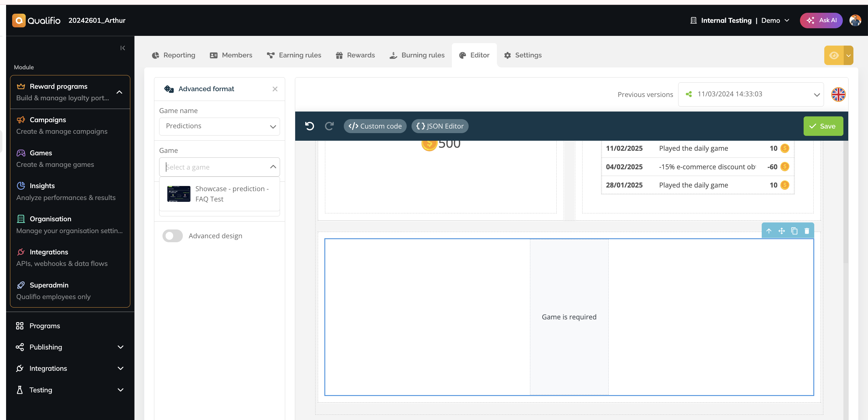Delete the selected block with trash icon
The width and height of the screenshot is (868, 420).
click(807, 231)
